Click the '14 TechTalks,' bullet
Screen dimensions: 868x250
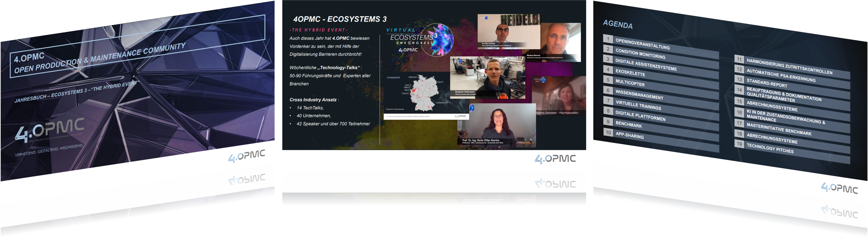(x=310, y=108)
